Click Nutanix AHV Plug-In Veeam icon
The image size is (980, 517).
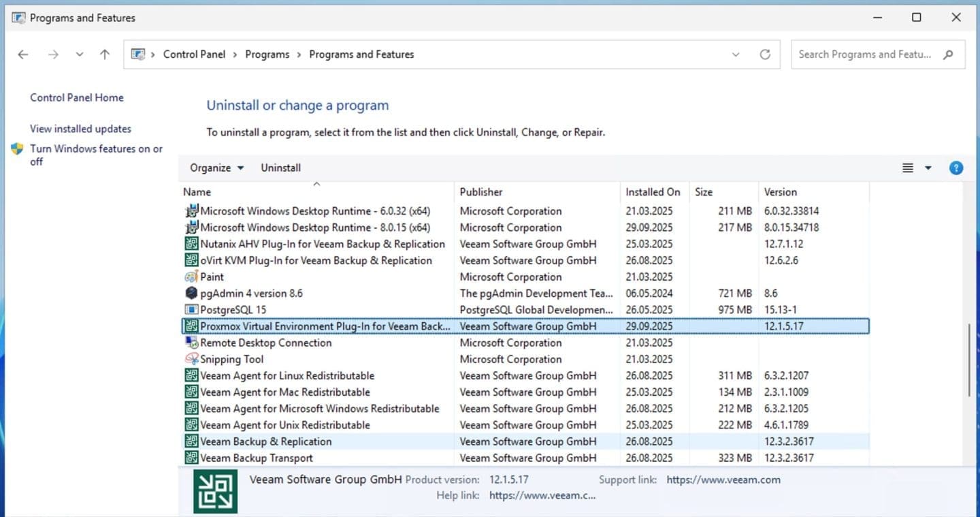tap(191, 244)
